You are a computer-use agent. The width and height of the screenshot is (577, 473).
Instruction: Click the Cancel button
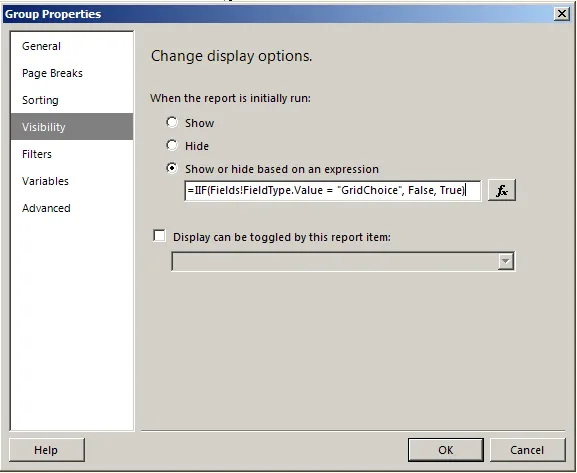(x=527, y=450)
